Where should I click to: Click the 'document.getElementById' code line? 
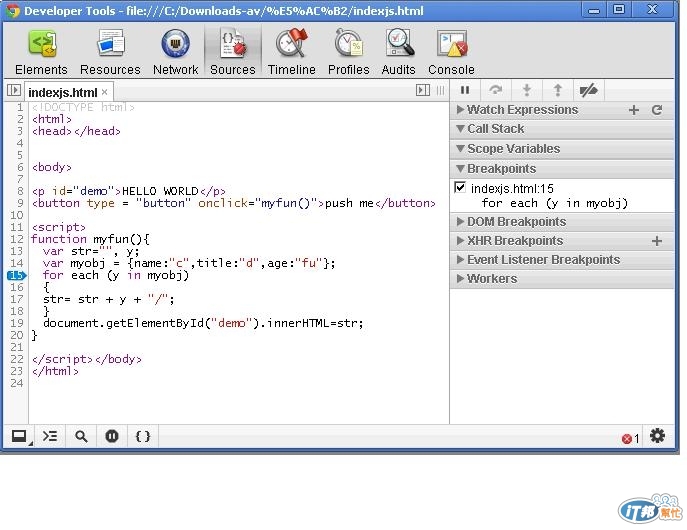pos(203,323)
